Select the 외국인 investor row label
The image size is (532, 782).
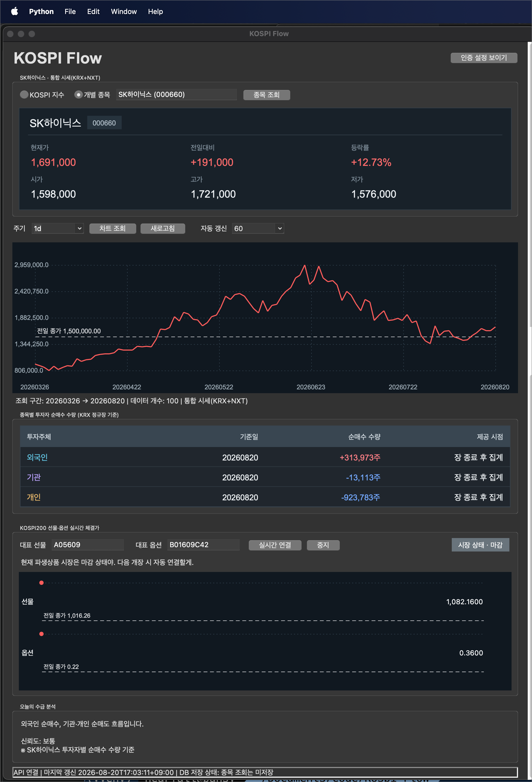click(37, 457)
